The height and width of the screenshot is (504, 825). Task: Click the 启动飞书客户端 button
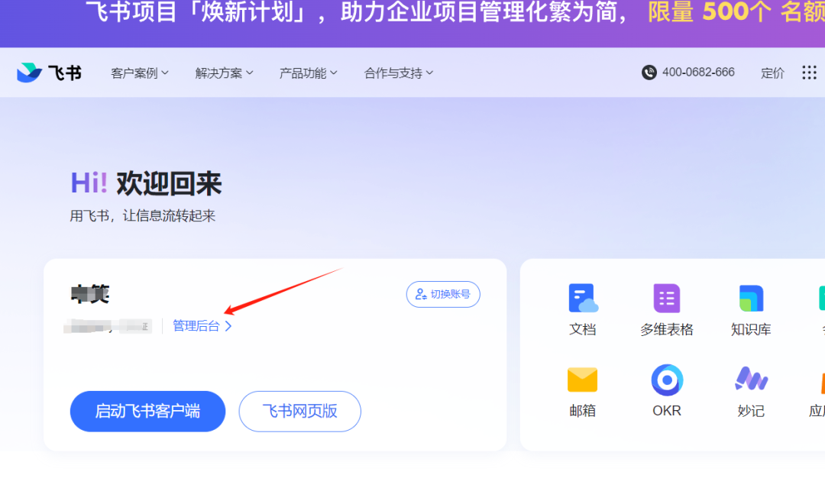147,412
